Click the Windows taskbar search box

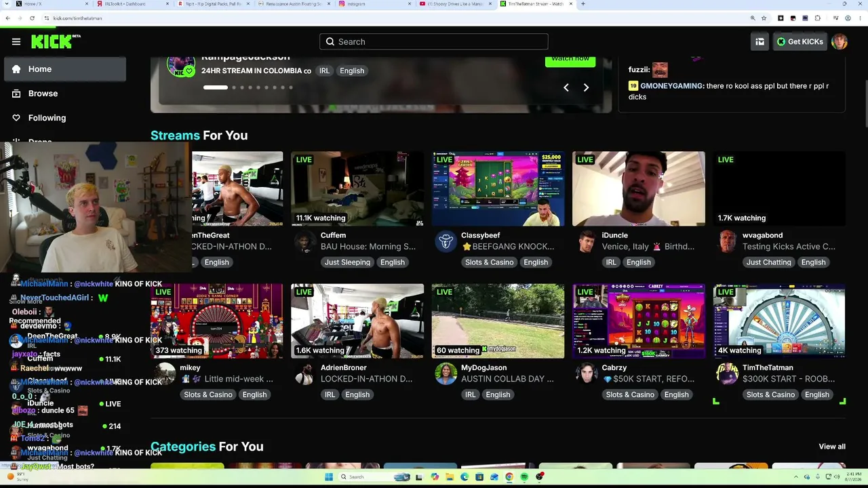(x=373, y=477)
